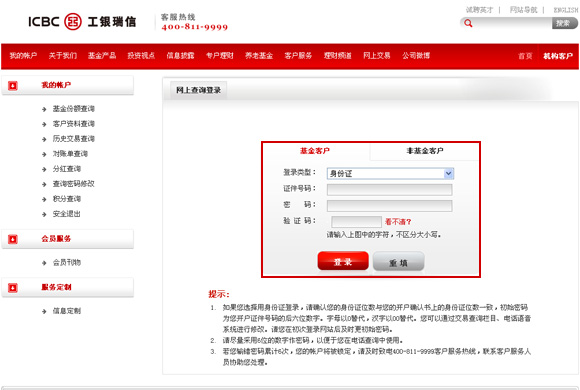Click the arrow icon before 基金份额查询

(x=44, y=109)
